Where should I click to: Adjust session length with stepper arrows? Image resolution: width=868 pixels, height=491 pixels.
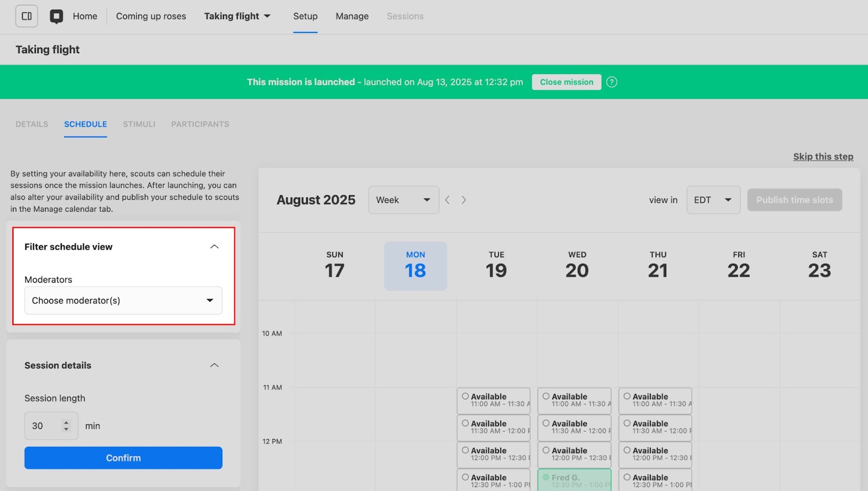tap(66, 426)
